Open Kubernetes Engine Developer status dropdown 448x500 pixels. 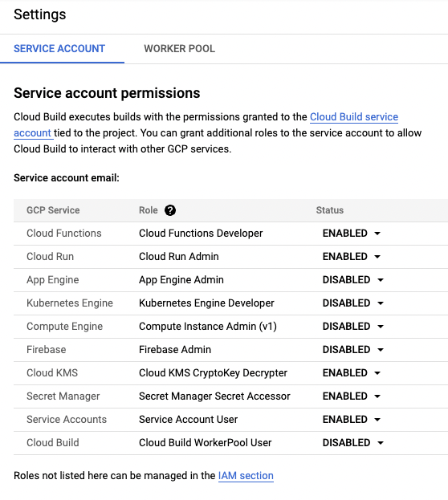pos(353,303)
